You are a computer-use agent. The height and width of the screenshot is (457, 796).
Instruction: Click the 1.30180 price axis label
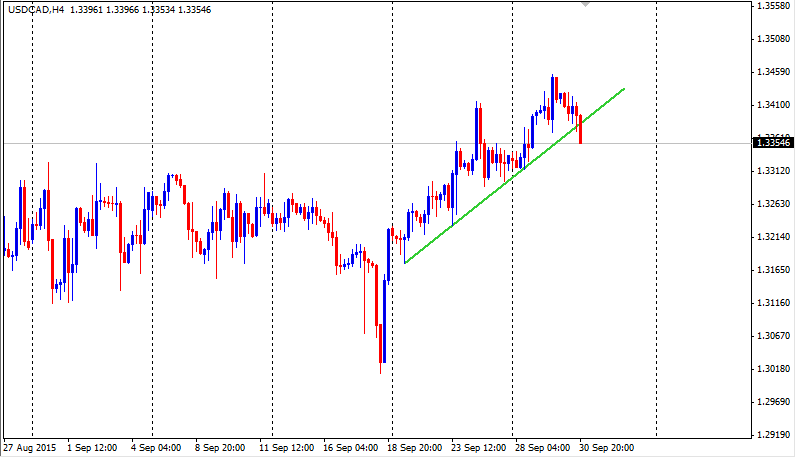773,369
